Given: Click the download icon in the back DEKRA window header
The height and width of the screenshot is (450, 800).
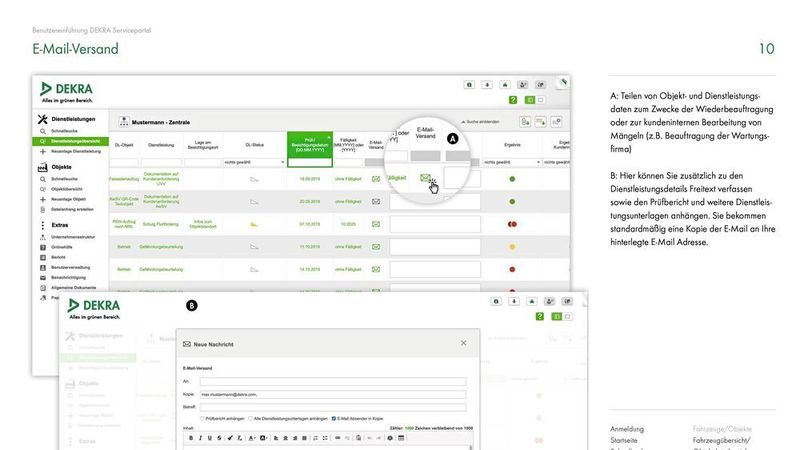Looking at the screenshot, I should pyautogui.click(x=487, y=85).
